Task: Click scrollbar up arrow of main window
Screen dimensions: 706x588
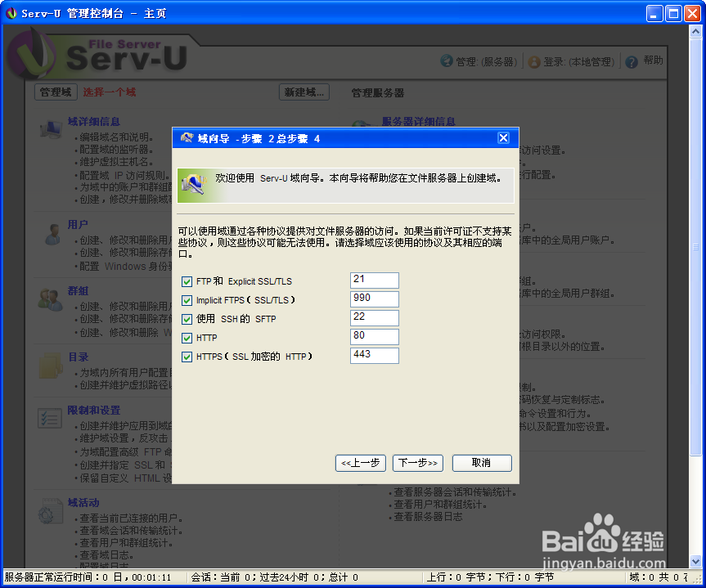Action: pyautogui.click(x=695, y=32)
